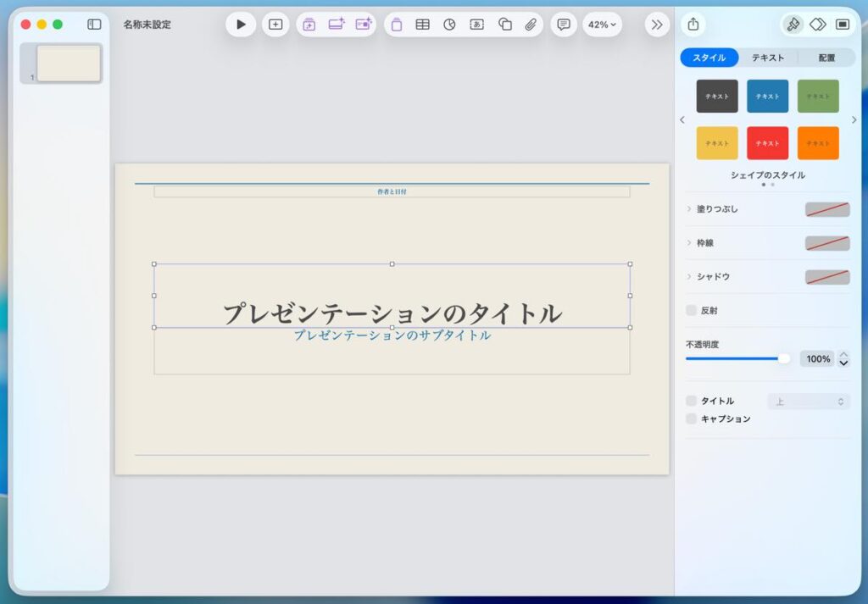The width and height of the screenshot is (868, 604).
Task: Open the Shape insert tool
Action: 504,25
